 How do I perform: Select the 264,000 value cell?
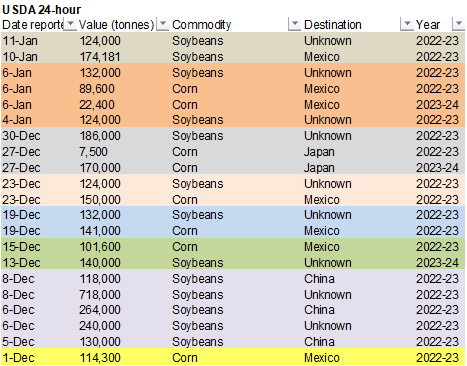(100, 310)
